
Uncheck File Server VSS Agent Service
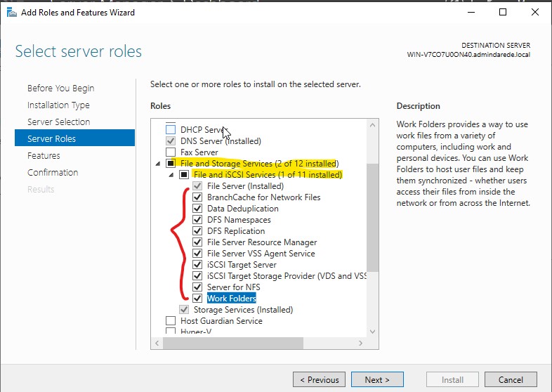pos(197,254)
